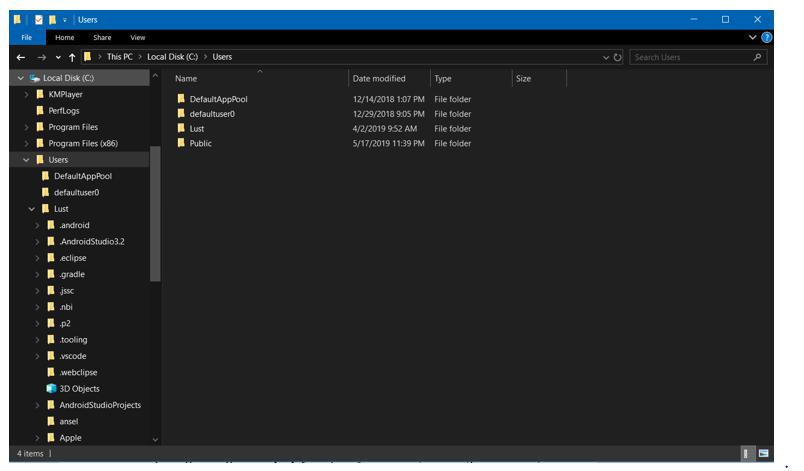
Task: Expand the Program Files tree node
Action: point(27,127)
